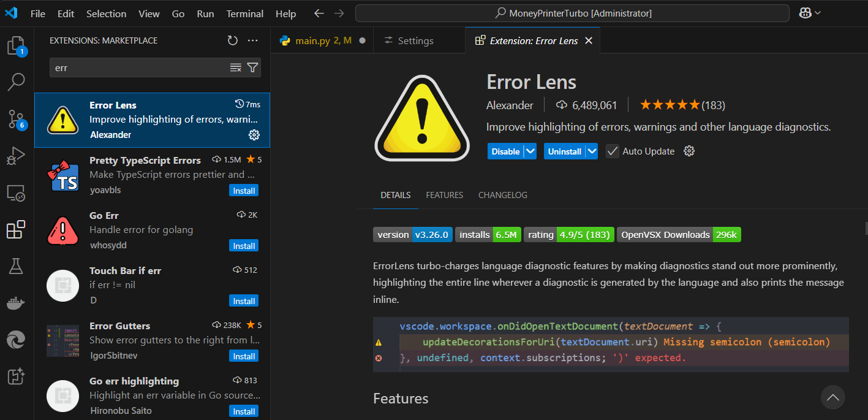Image resolution: width=868 pixels, height=420 pixels.
Task: Select the FEATURES tab
Action: 445,195
